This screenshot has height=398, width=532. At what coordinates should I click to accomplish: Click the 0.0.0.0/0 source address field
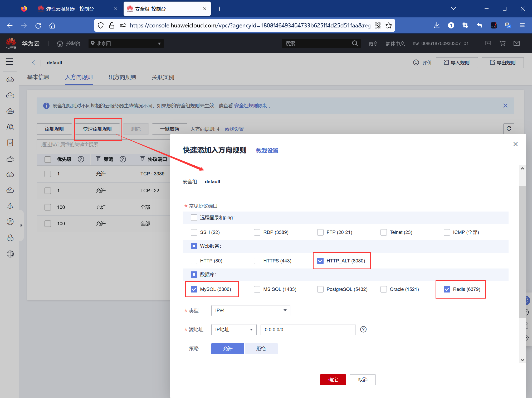coord(308,330)
